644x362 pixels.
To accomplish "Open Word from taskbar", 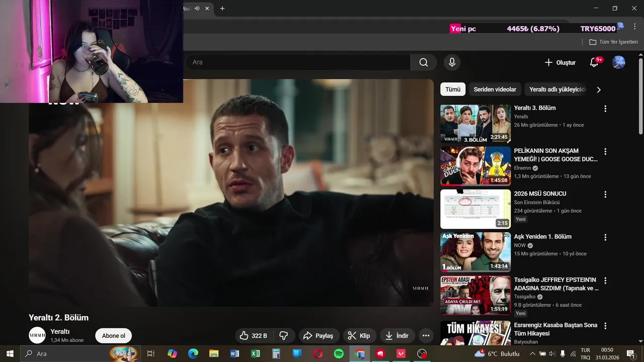I will click(x=234, y=353).
